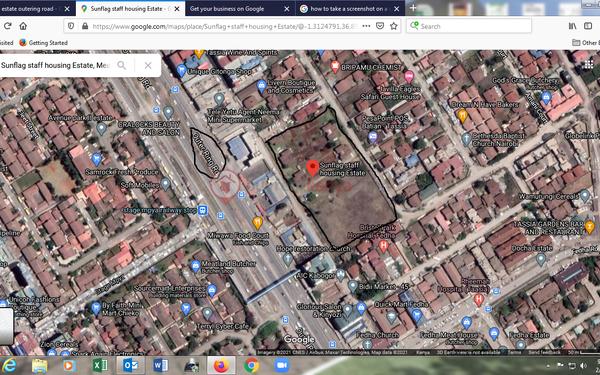
Task: Toggle the Firefox sidebar icon
Action: 588,26
